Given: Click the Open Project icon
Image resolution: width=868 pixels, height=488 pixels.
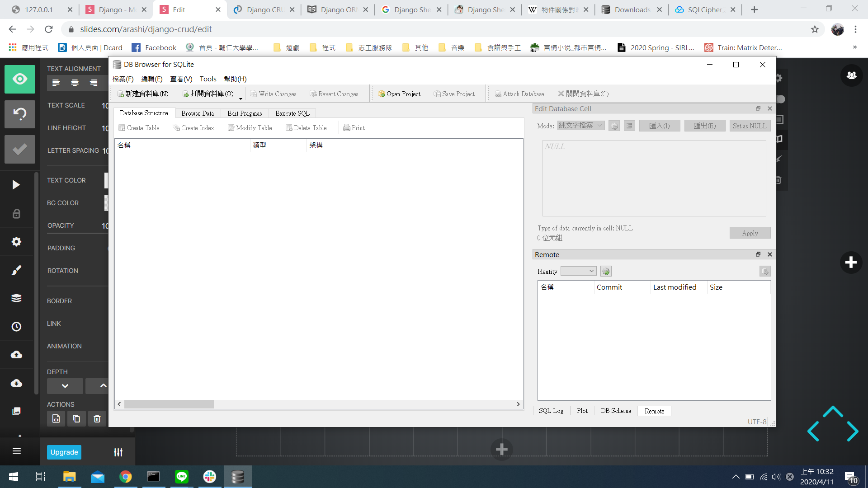Looking at the screenshot, I should click(x=381, y=94).
